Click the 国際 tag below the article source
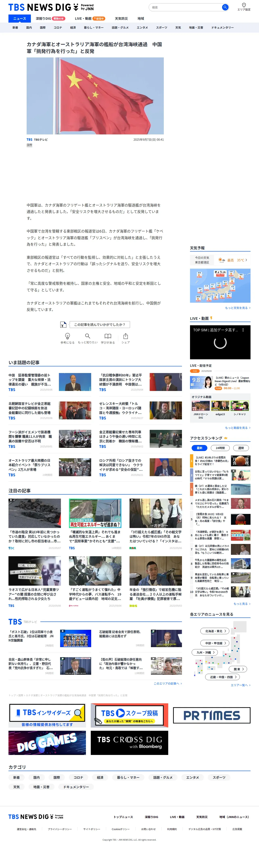Screen dimensions: 259x868 point(29,145)
